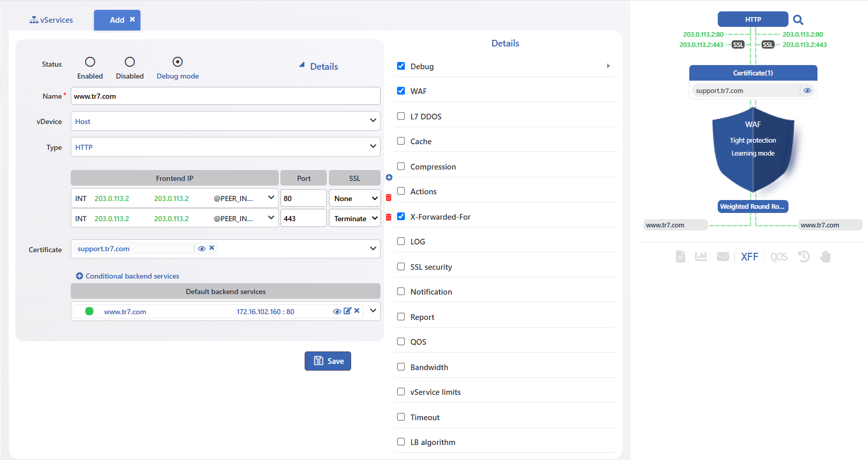Open the vDevice Host dropdown

coord(226,121)
